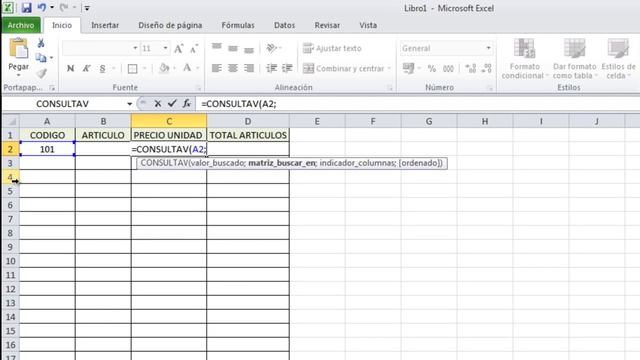The height and width of the screenshot is (360, 640).
Task: Increase font size with the large A icon
Action: click(178, 49)
